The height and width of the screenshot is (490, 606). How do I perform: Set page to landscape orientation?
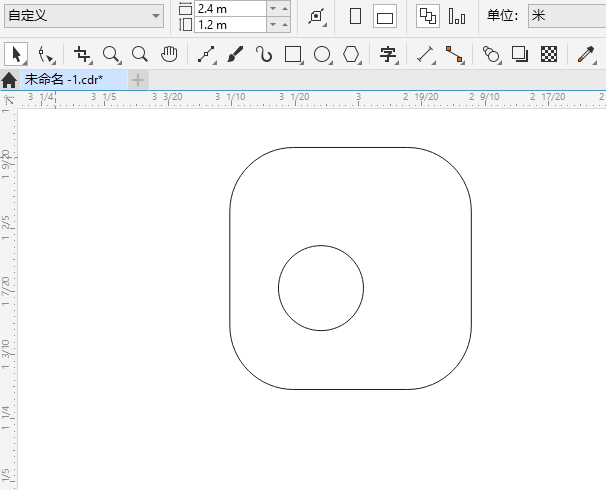385,16
